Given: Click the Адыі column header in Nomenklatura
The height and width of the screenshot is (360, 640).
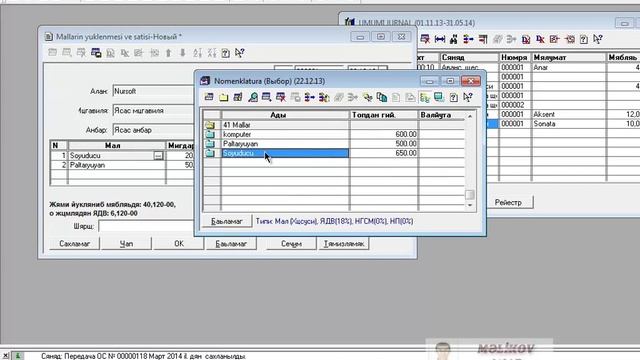Looking at the screenshot, I should (285, 115).
